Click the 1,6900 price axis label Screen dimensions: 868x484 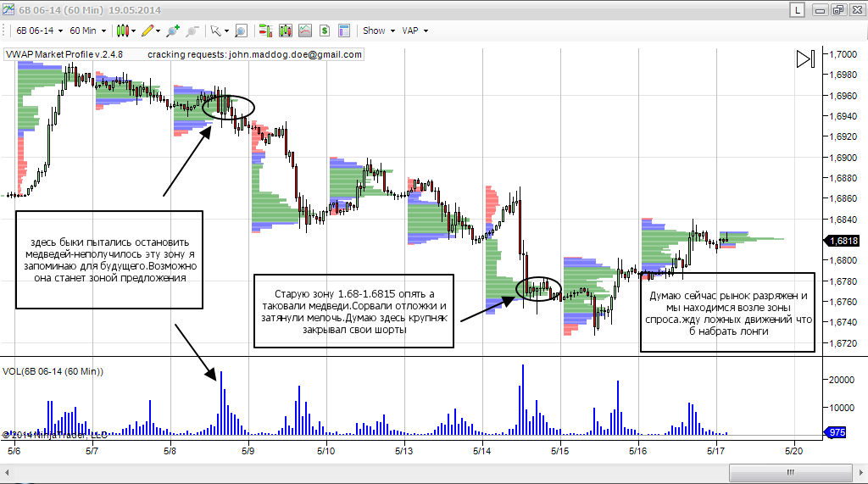pos(843,158)
